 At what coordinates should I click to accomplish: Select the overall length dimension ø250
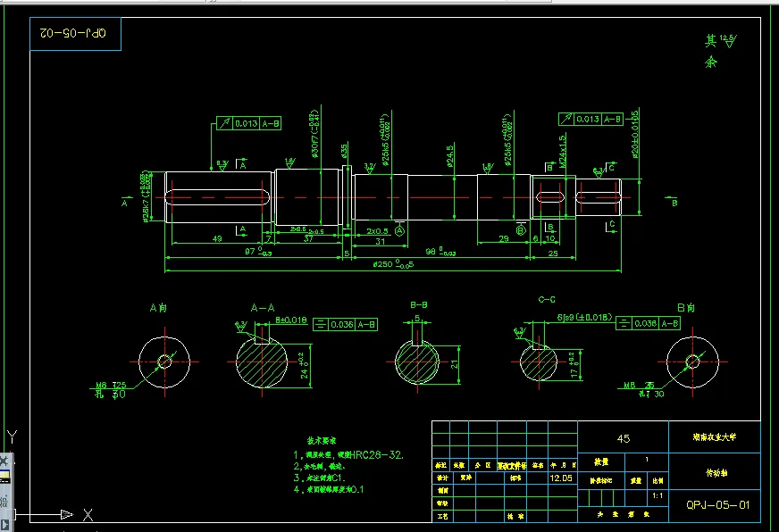click(393, 264)
